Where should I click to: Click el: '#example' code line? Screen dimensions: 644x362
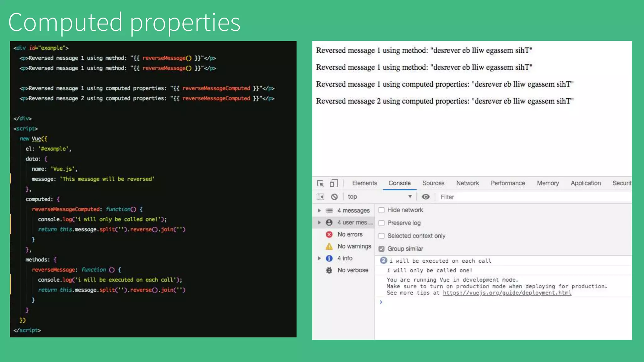[x=48, y=149]
